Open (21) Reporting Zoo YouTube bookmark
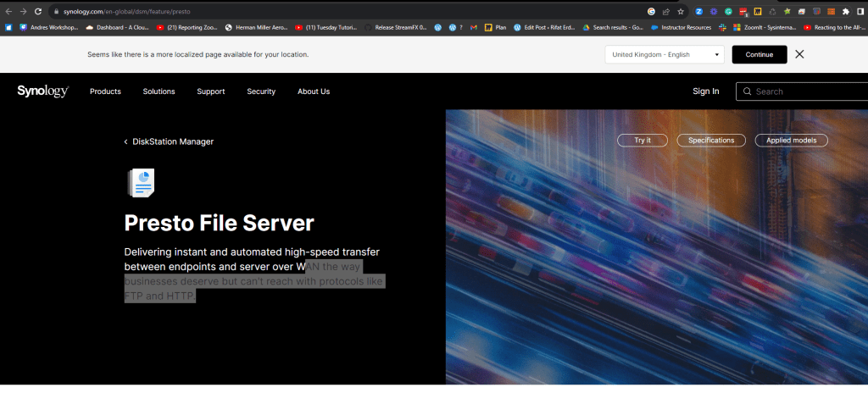 [187, 27]
